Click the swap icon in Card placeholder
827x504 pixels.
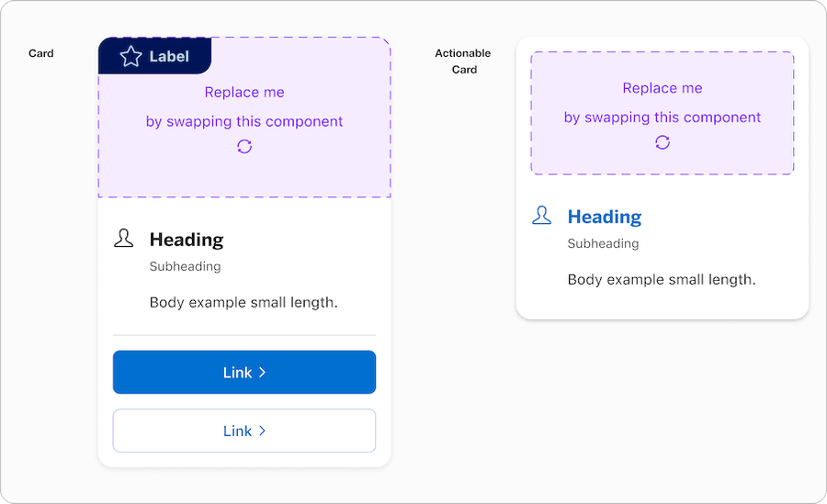244,146
